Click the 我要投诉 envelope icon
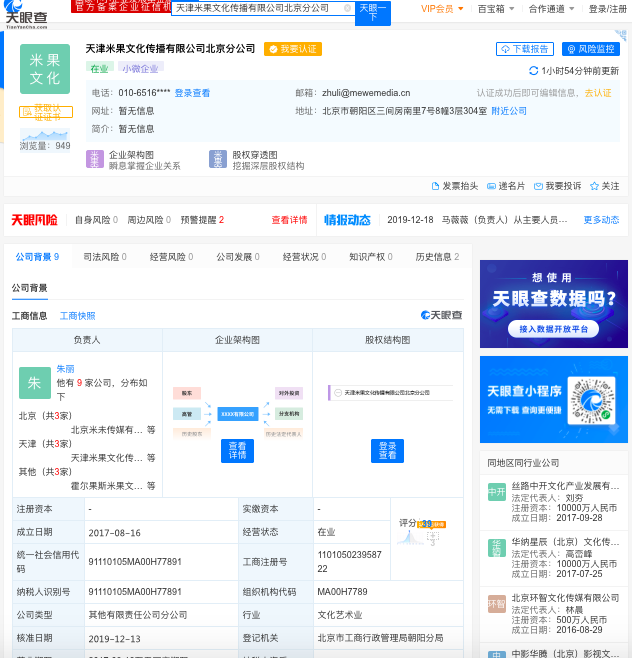The image size is (632, 658). (x=538, y=186)
